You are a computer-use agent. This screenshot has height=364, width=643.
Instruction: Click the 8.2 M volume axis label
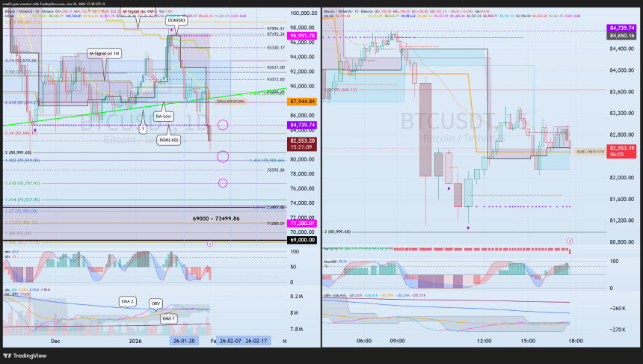click(x=297, y=297)
